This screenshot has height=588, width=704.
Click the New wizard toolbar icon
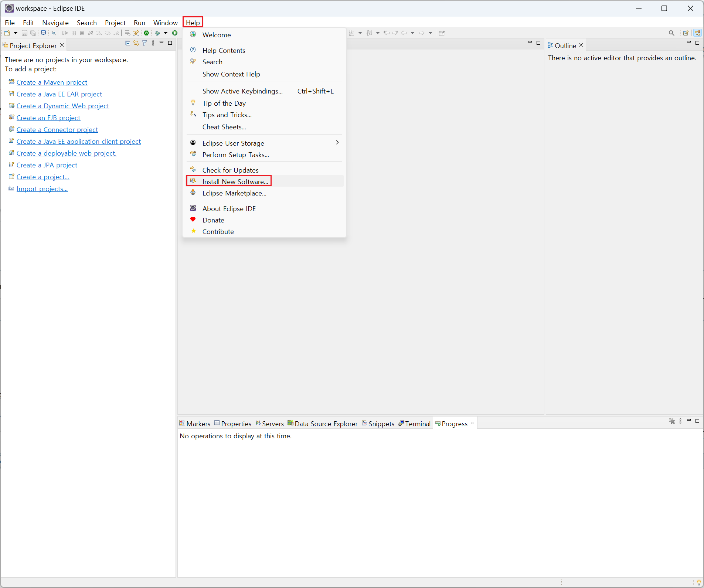pyautogui.click(x=7, y=33)
